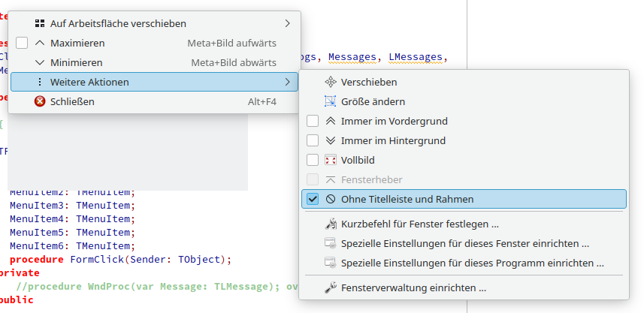
Task: Click the Meta+Bild aufwärts shortcut text
Action: point(231,43)
